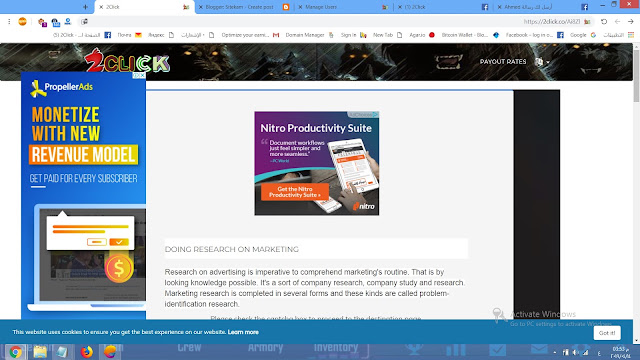Open the Bitcoin Wallet bookmark
The image size is (640, 360).
470,35
